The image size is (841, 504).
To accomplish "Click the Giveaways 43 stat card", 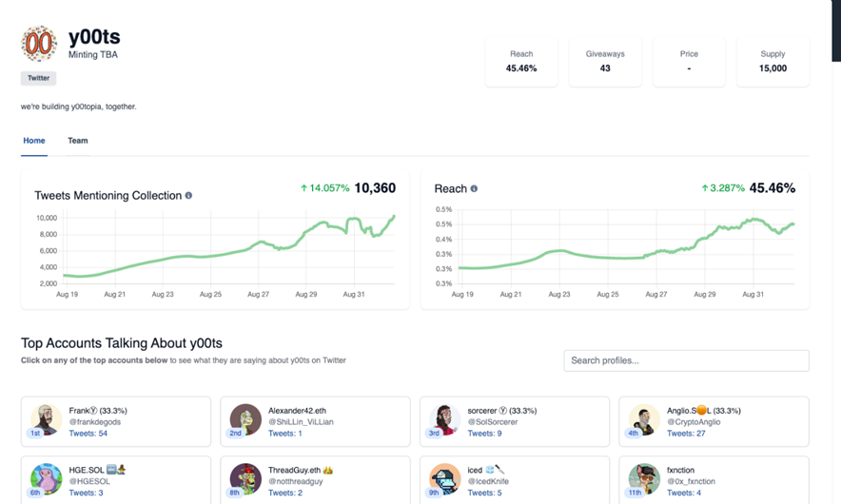I will pos(605,61).
